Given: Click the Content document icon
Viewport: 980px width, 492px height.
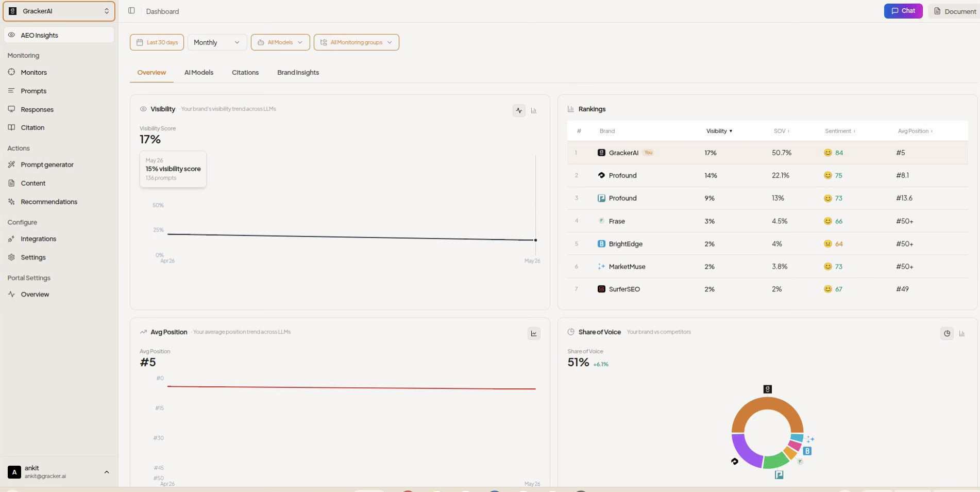Looking at the screenshot, I should coord(11,183).
